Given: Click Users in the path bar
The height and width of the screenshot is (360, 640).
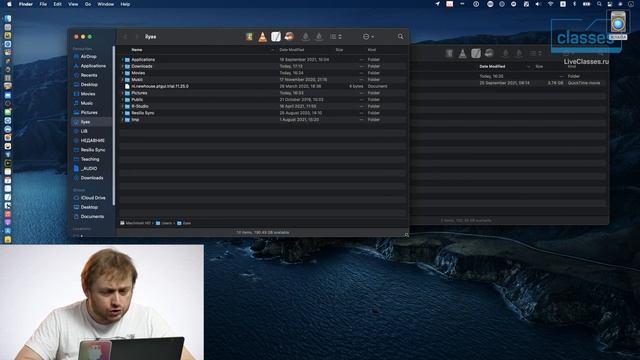Looking at the screenshot, I should tap(164, 223).
